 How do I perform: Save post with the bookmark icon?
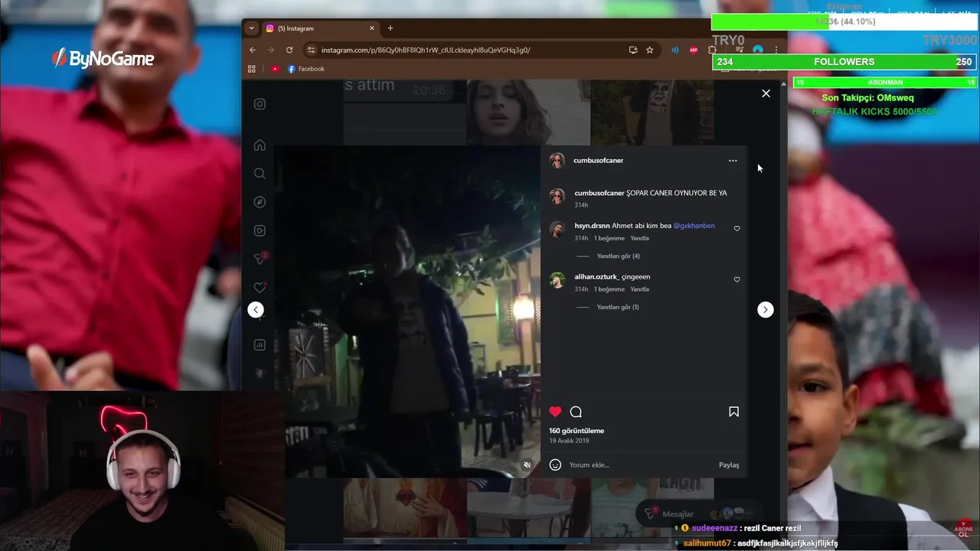pyautogui.click(x=733, y=412)
